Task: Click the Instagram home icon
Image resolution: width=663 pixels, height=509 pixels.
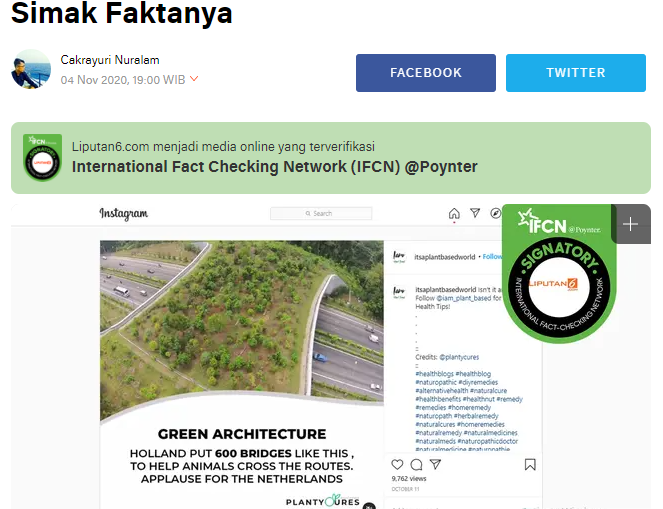Action: click(x=454, y=213)
